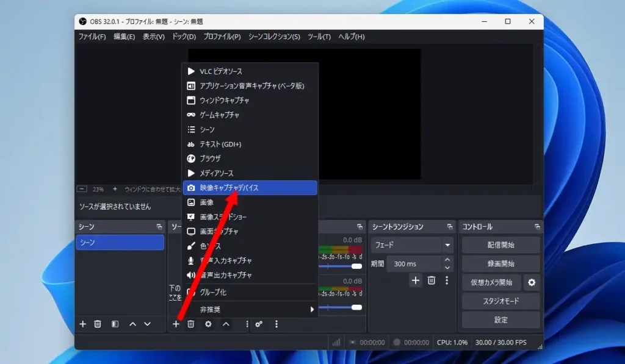This screenshot has width=625, height=364.
Task: Open scene filters icon in Scenes panel
Action: [115, 324]
